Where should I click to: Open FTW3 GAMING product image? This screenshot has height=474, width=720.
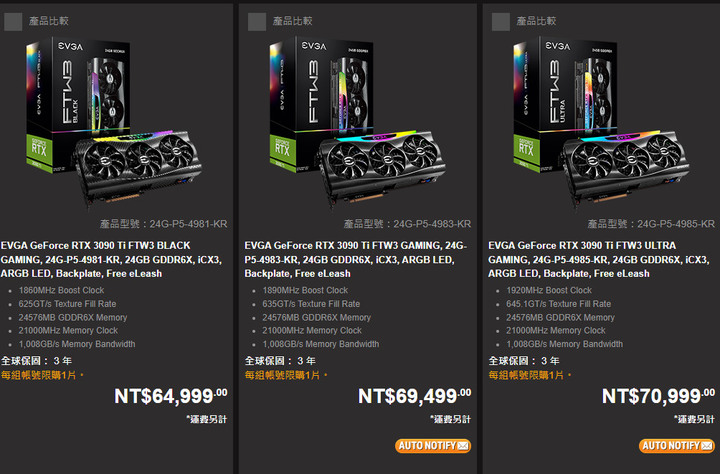pos(357,124)
